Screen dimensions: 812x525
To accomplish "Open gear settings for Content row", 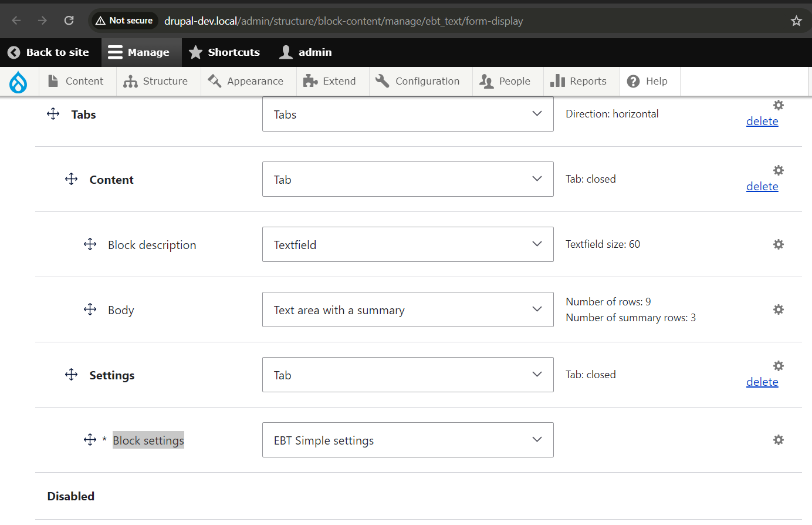I will pos(779,170).
